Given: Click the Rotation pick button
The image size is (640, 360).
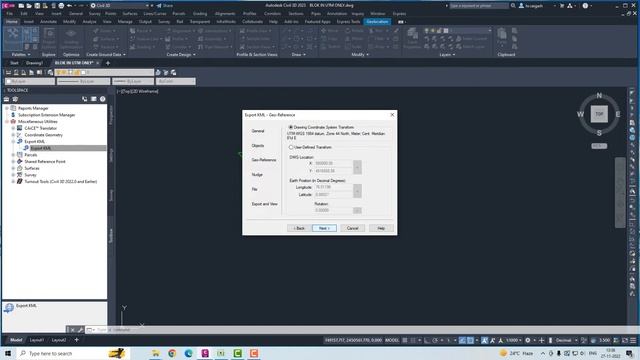Looking at the screenshot, I should pyautogui.click(x=357, y=210).
